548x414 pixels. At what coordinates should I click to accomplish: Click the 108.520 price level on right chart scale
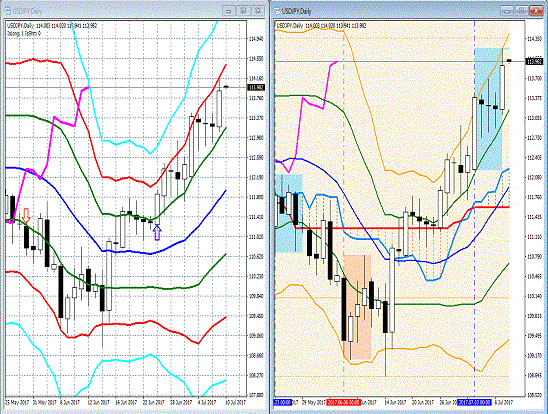coord(534,395)
